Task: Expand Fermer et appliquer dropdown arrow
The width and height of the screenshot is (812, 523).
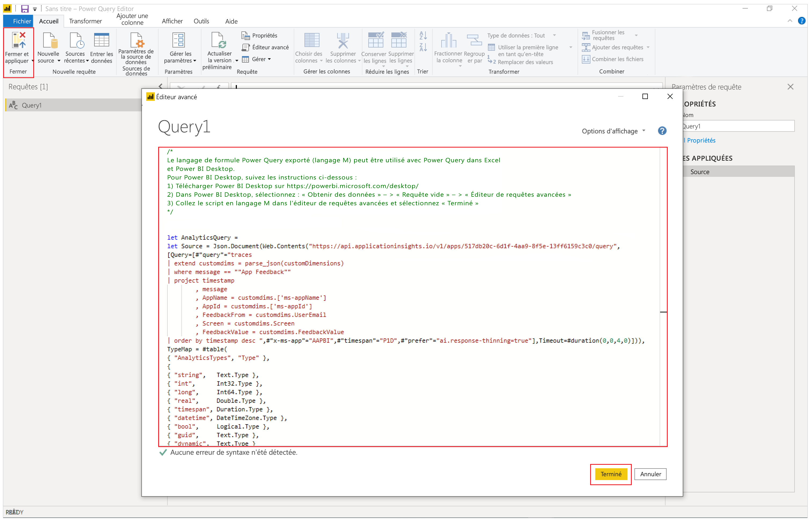Action: pos(33,61)
